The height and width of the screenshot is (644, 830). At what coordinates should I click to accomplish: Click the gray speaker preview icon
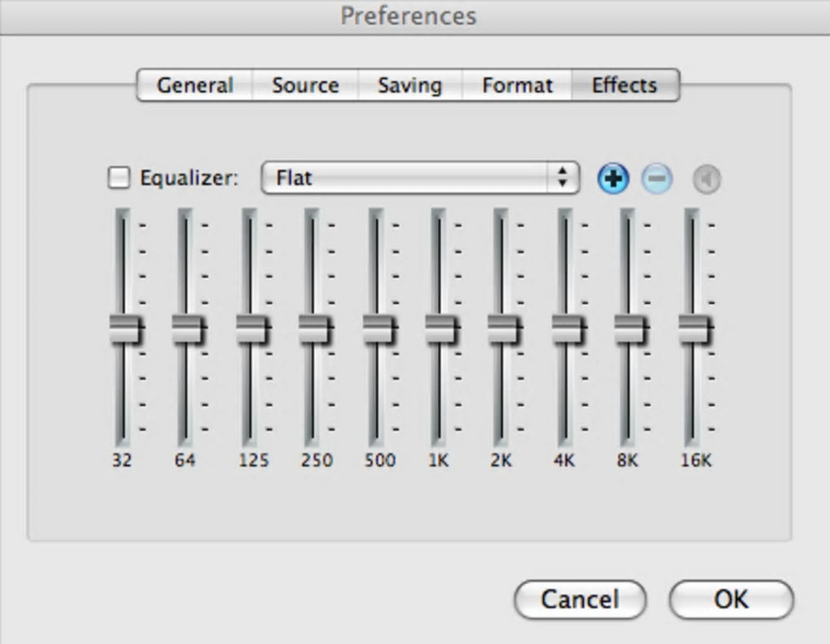coord(706,180)
